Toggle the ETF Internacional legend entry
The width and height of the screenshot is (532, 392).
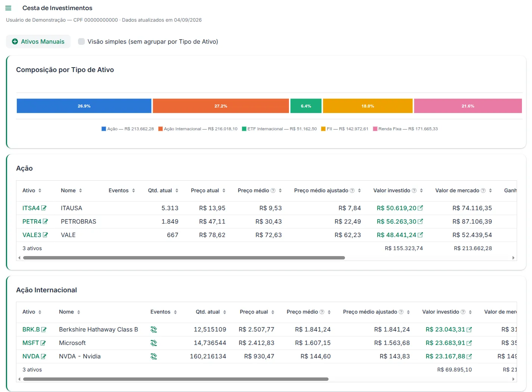click(279, 129)
